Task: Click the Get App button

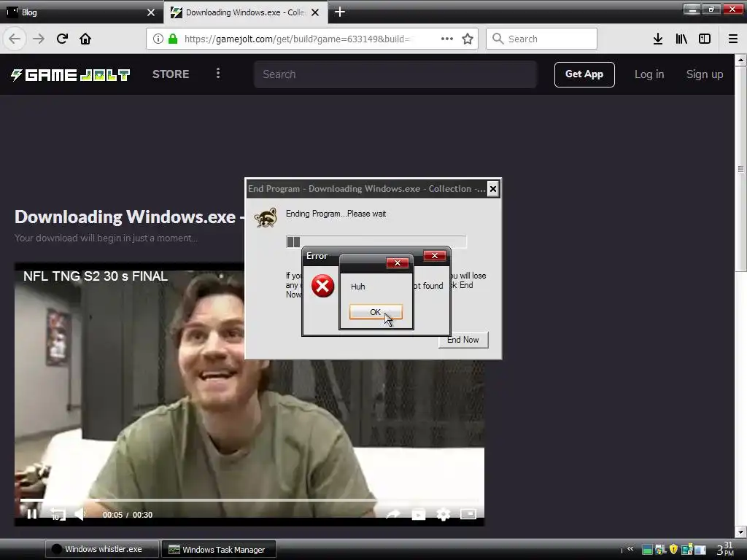Action: (x=584, y=74)
